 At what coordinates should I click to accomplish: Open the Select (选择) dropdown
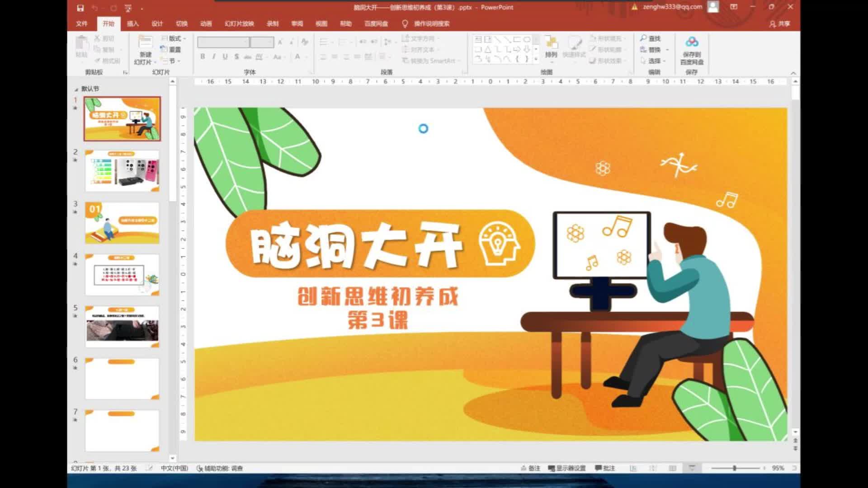[653, 61]
